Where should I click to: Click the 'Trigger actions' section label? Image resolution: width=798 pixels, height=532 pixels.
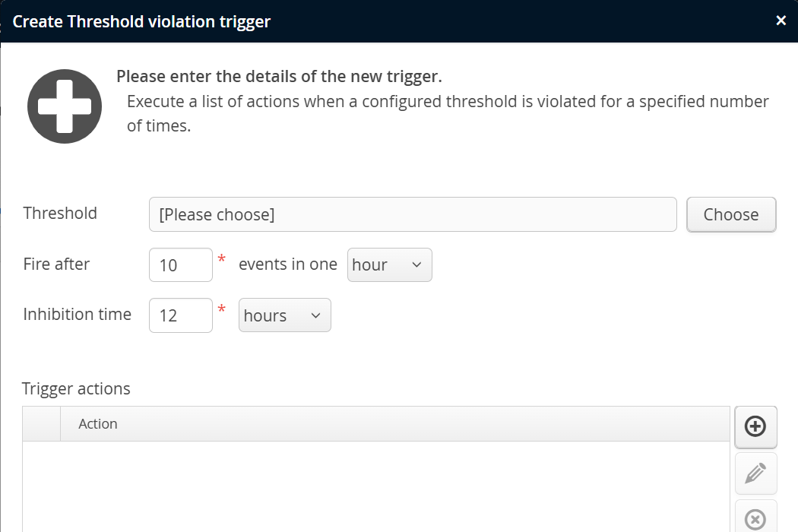point(76,389)
